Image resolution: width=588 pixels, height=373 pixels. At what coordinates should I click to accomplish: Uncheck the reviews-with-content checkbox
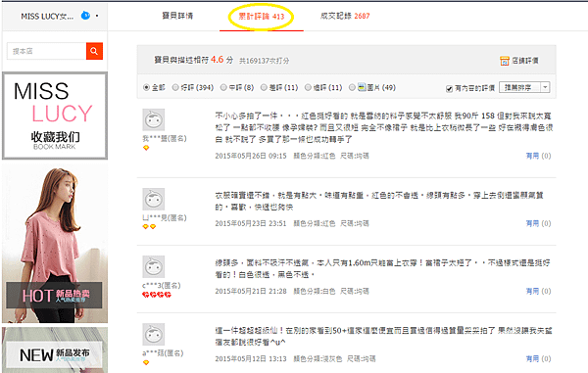click(449, 89)
